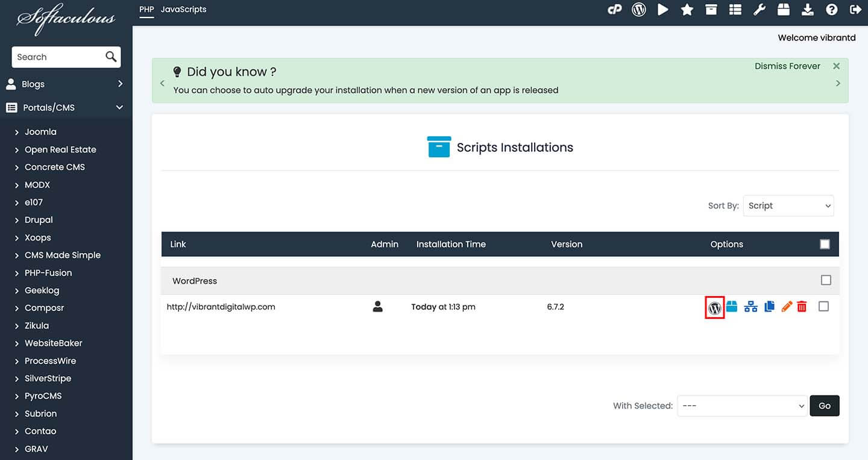Open http://vibrantdigitalwp.com link
This screenshot has height=460, width=868.
click(221, 307)
